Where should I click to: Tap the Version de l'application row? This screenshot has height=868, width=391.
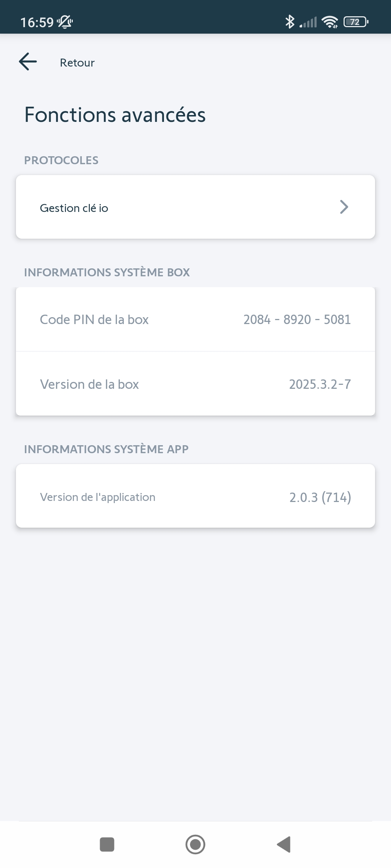point(195,496)
